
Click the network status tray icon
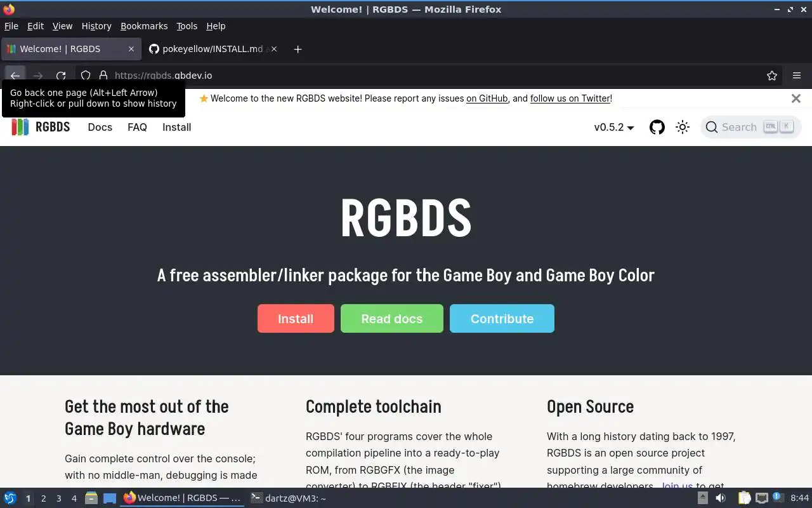pos(762,498)
